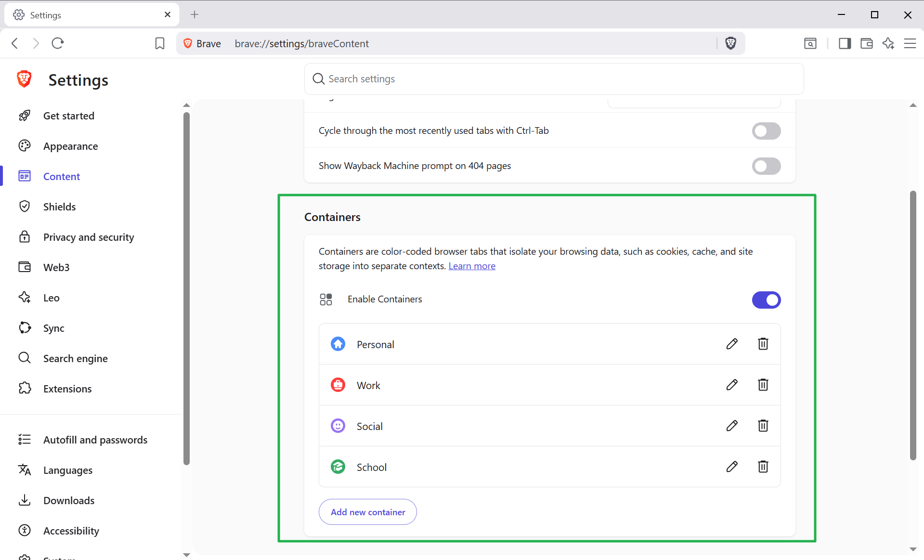This screenshot has height=560, width=924.
Task: Click the Work container briefcase icon
Action: [338, 385]
